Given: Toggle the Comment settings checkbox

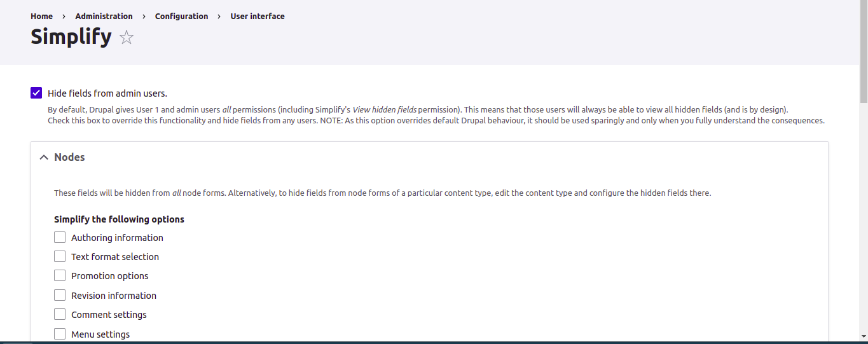Looking at the screenshot, I should click(x=60, y=314).
